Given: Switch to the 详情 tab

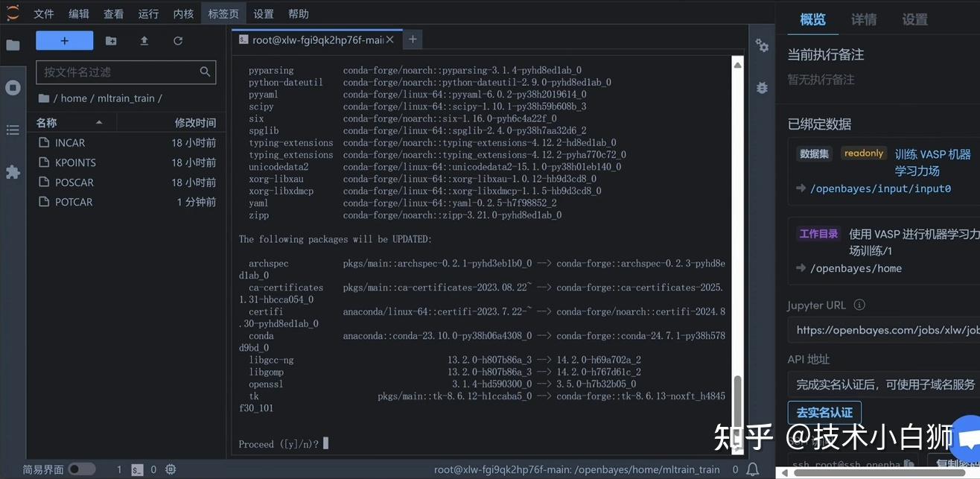Looking at the screenshot, I should [x=864, y=20].
